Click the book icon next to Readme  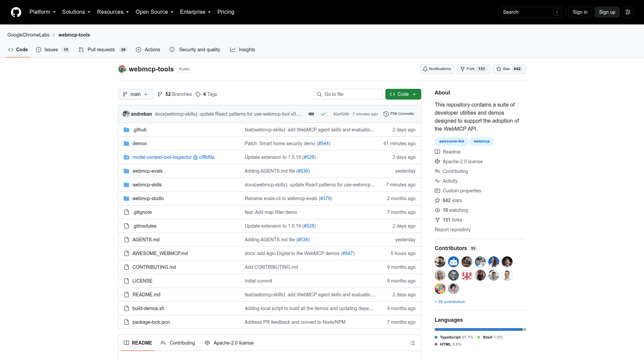(x=437, y=152)
